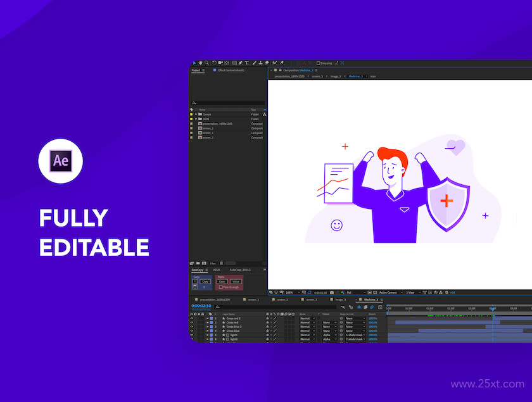Create new composition icon in Project panel
Viewport: 532px width, 402px height.
tap(204, 263)
